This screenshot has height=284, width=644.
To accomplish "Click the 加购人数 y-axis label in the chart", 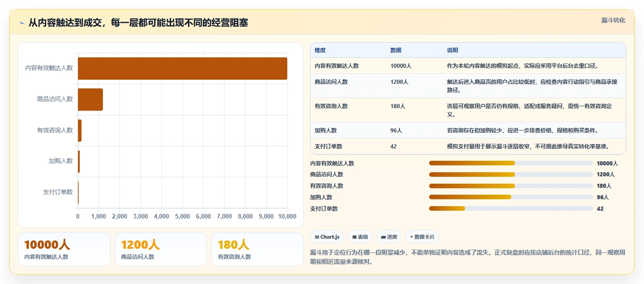I will coord(61,161).
